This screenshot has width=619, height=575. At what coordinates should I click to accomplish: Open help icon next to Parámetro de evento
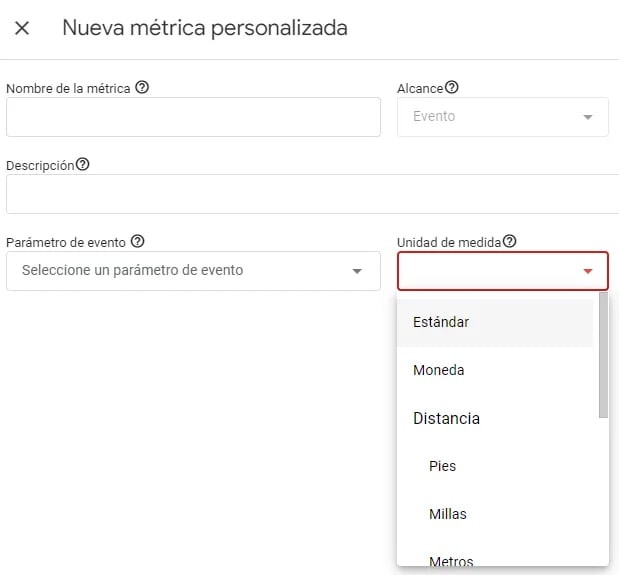[x=137, y=241]
